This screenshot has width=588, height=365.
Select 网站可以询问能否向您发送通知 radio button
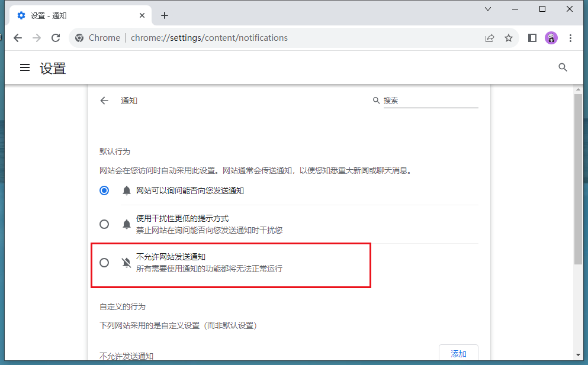(104, 190)
